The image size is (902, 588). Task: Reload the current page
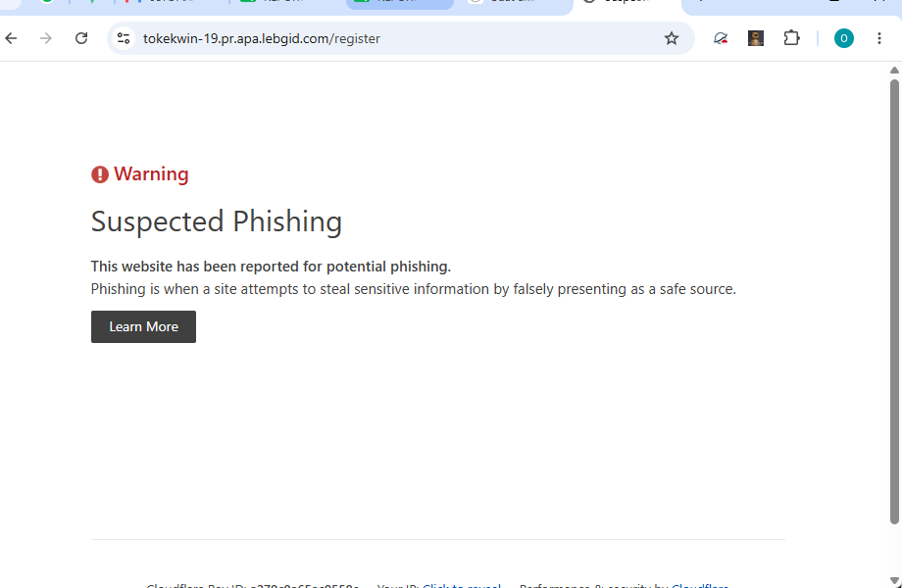pyautogui.click(x=81, y=38)
